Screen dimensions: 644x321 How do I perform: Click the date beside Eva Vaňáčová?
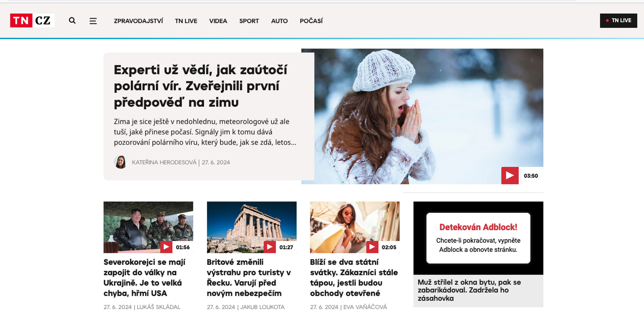(x=324, y=307)
